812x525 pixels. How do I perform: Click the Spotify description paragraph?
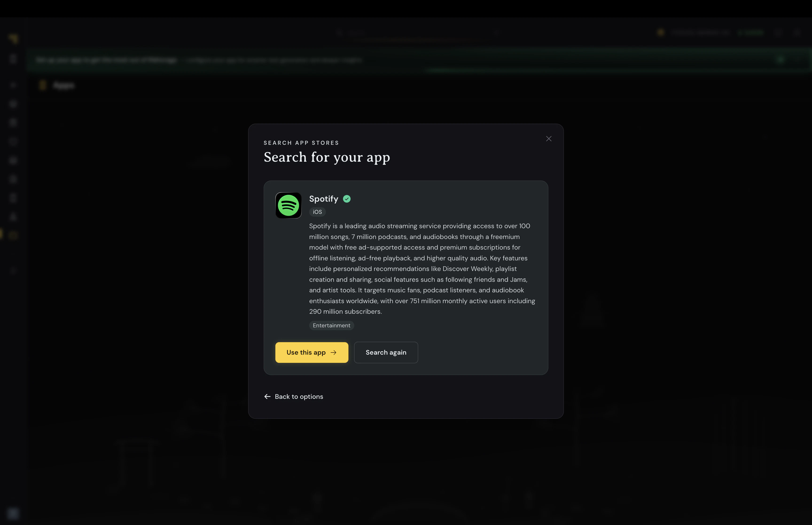pos(422,269)
